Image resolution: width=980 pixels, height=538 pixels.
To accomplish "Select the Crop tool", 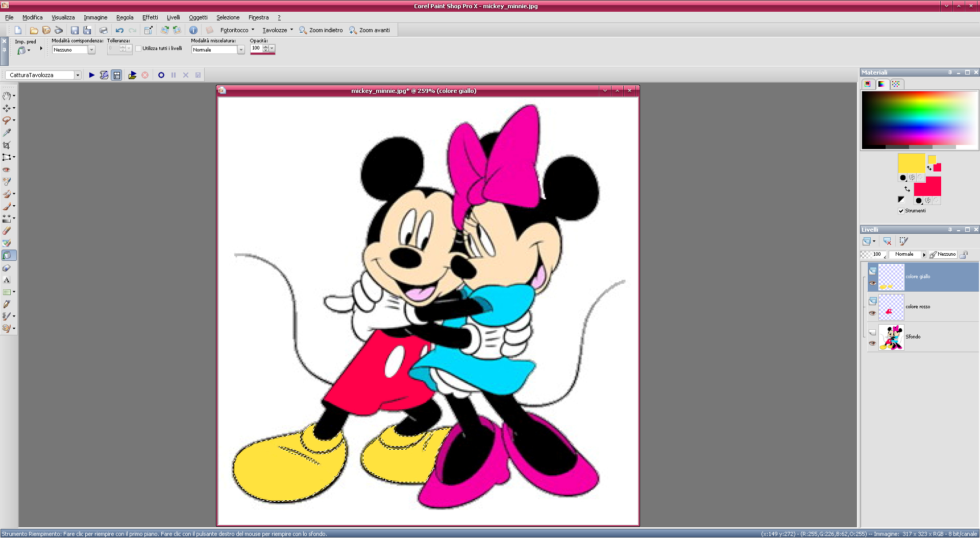I will (x=7, y=144).
